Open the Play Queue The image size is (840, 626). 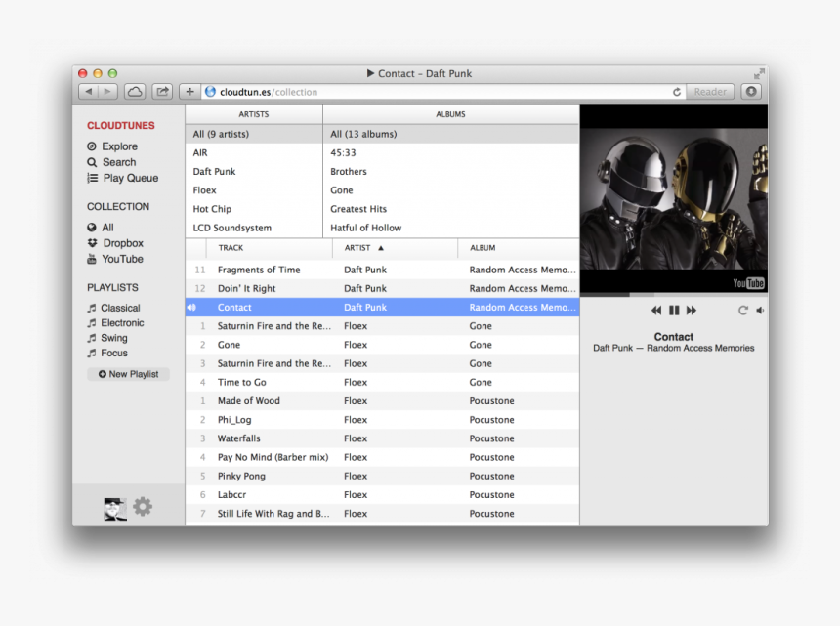[x=123, y=178]
